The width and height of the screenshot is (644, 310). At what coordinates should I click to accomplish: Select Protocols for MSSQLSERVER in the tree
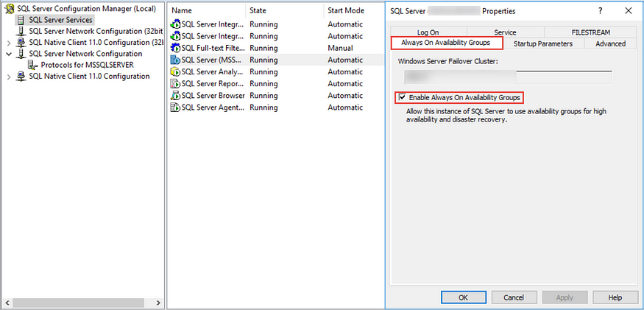click(x=87, y=65)
